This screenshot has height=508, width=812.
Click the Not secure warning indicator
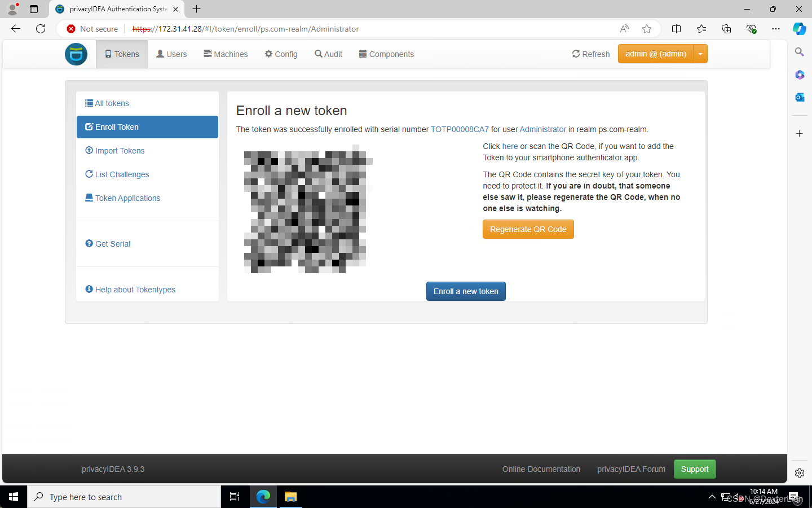coord(92,29)
